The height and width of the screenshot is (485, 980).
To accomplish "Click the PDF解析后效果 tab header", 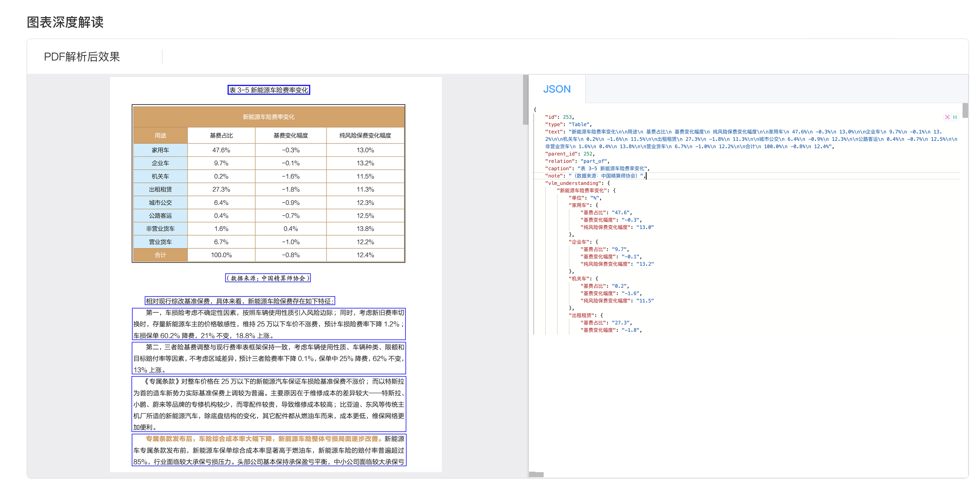I will click(82, 57).
